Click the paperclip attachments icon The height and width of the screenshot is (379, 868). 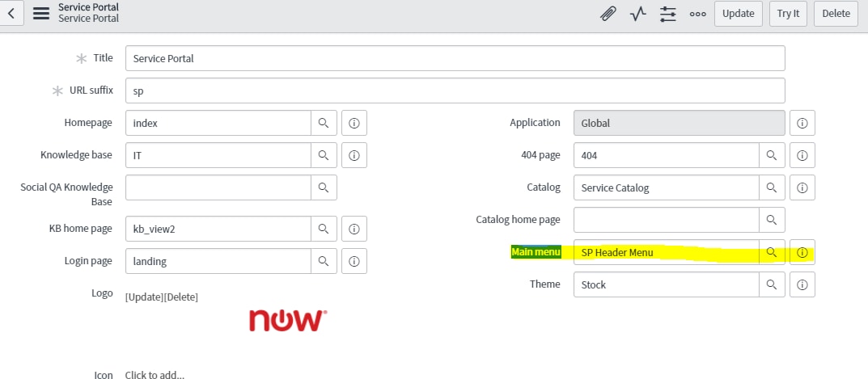tap(608, 14)
